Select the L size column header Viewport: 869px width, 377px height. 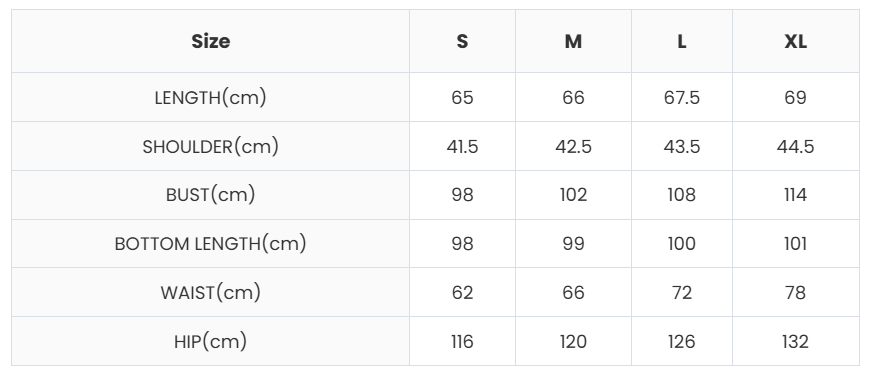coord(682,41)
